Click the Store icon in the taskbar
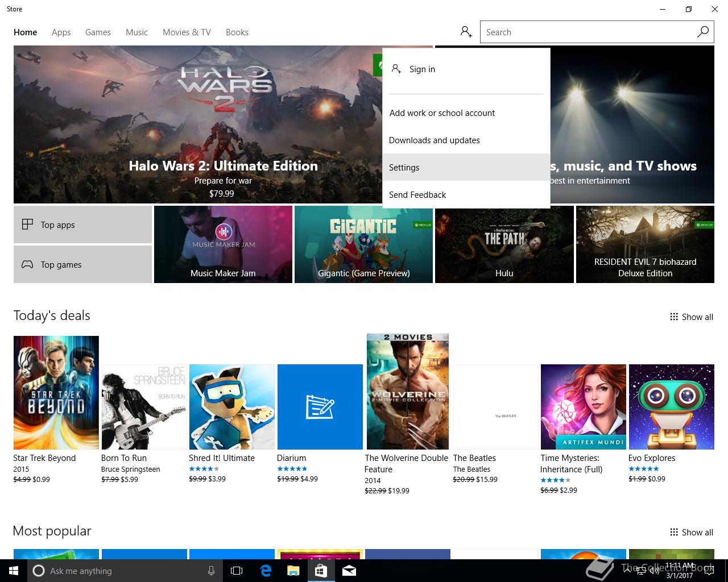The image size is (728, 582). pos(321,571)
